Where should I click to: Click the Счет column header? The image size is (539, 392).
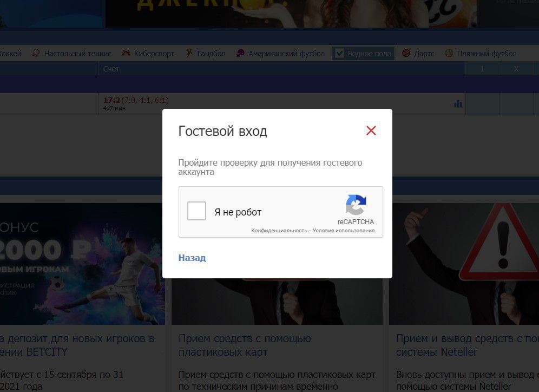point(111,69)
